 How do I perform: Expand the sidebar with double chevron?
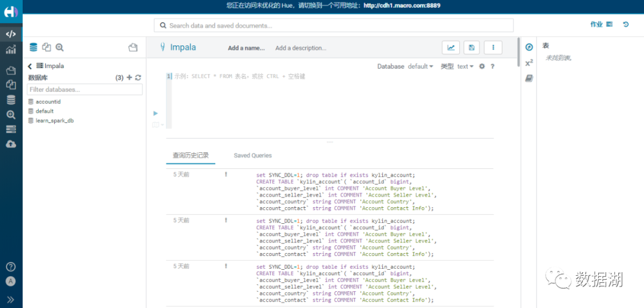[x=11, y=300]
